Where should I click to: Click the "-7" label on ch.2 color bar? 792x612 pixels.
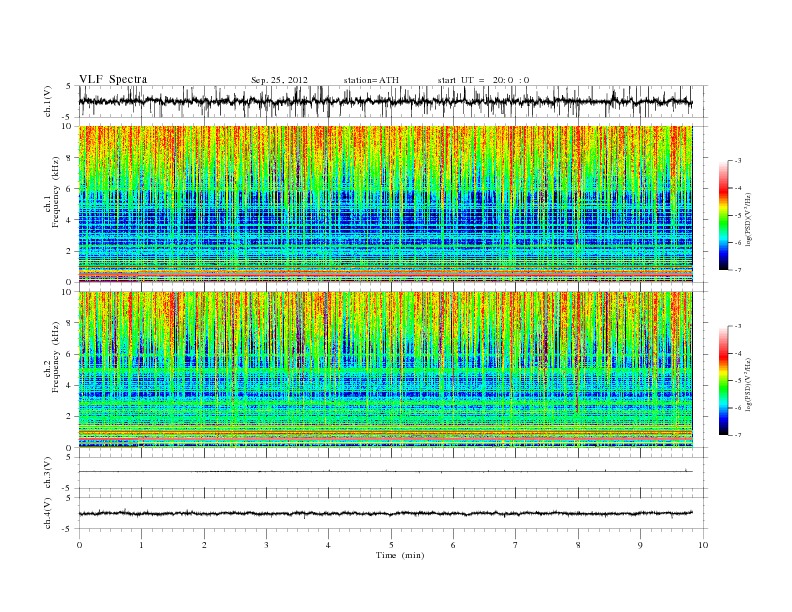click(x=737, y=435)
